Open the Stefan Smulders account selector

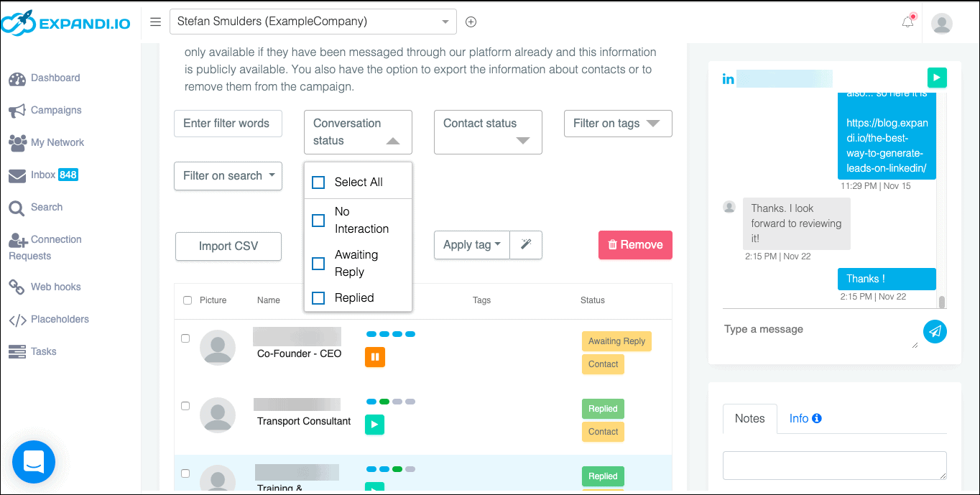coord(313,22)
